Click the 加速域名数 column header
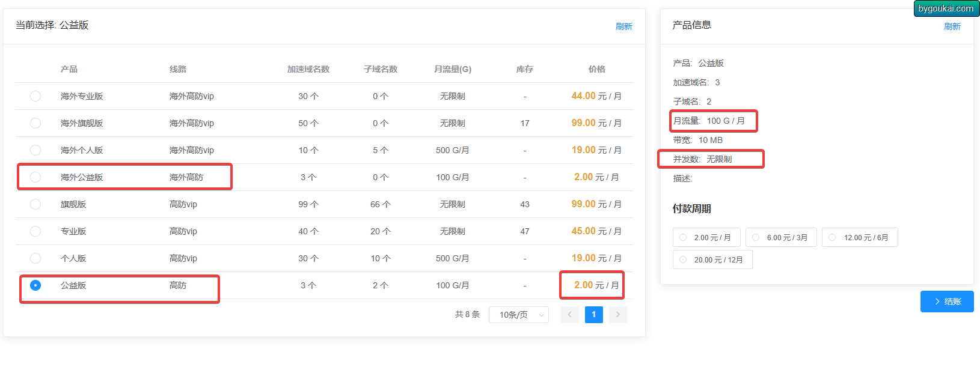Viewport: 980px width, 370px height. point(308,69)
